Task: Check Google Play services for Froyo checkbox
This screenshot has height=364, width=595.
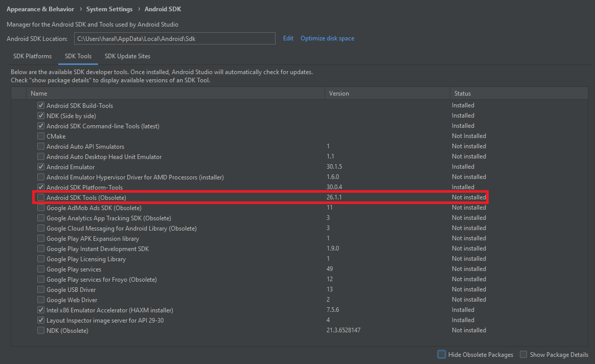Action: (x=41, y=279)
